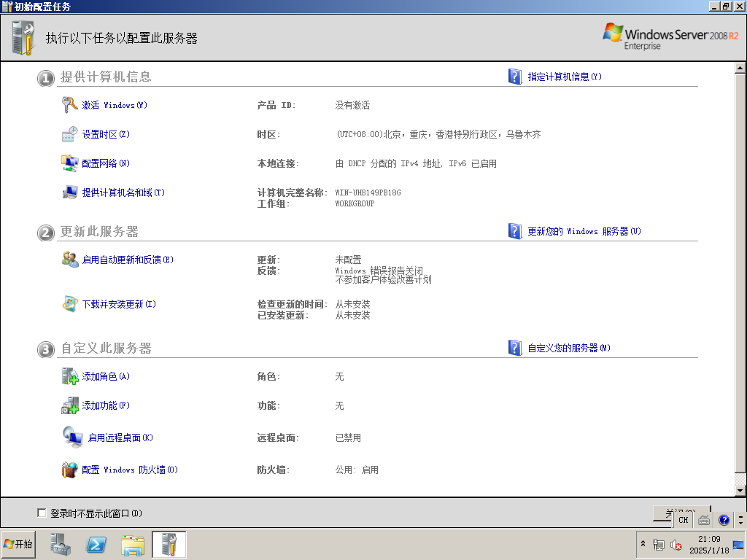The height and width of the screenshot is (560, 747).
Task: Click the 没有激活 product ID value
Action: (x=352, y=105)
